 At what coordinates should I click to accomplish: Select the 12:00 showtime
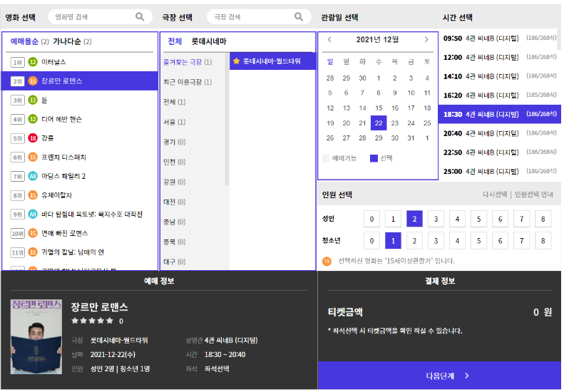(500, 57)
